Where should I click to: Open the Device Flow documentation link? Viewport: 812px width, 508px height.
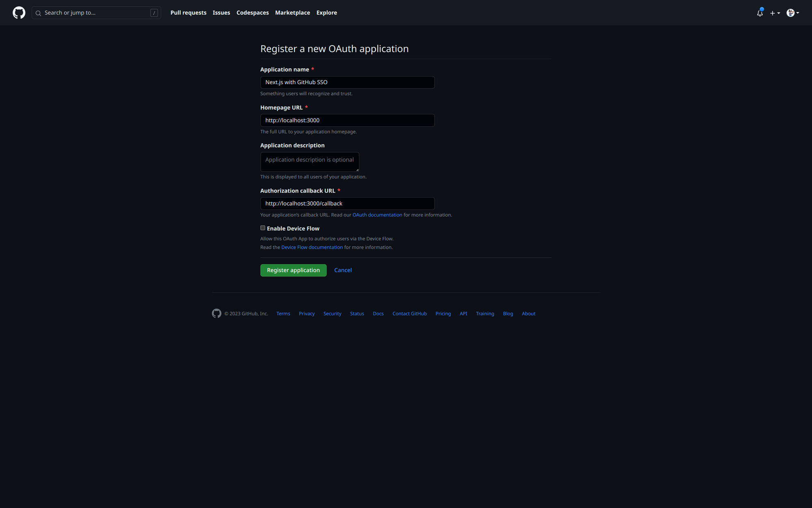click(x=312, y=247)
